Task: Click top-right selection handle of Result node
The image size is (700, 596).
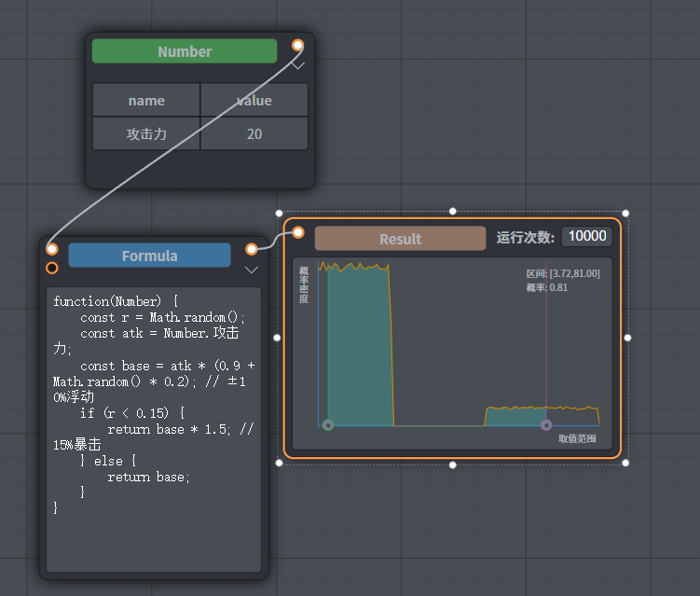Action: point(625,213)
